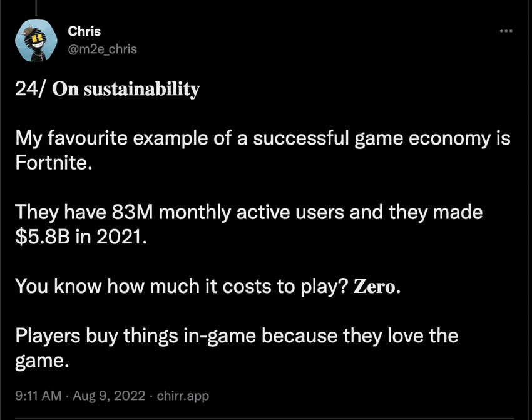Image resolution: width=532 pixels, height=420 pixels.
Task: Click the thread connector line above avatar
Action: pos(36,8)
